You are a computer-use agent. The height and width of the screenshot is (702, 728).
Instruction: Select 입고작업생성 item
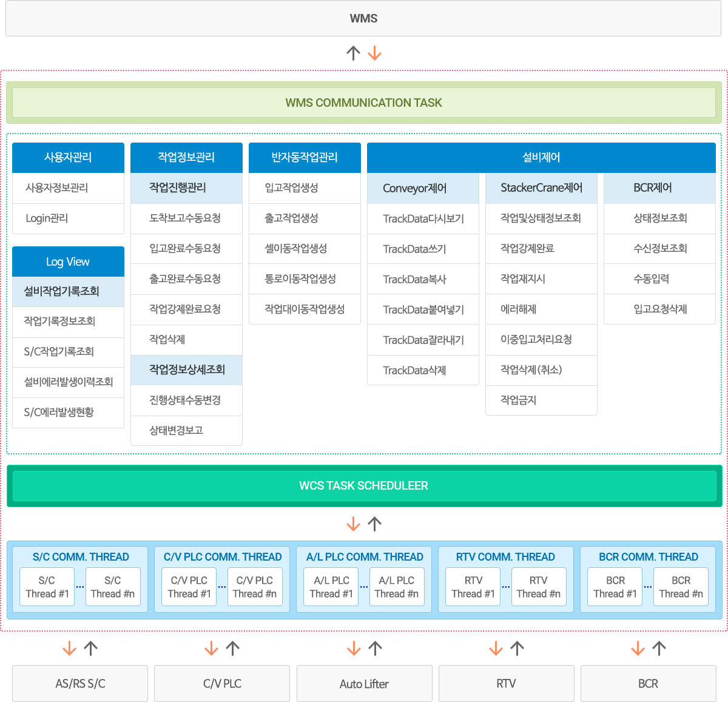point(305,188)
